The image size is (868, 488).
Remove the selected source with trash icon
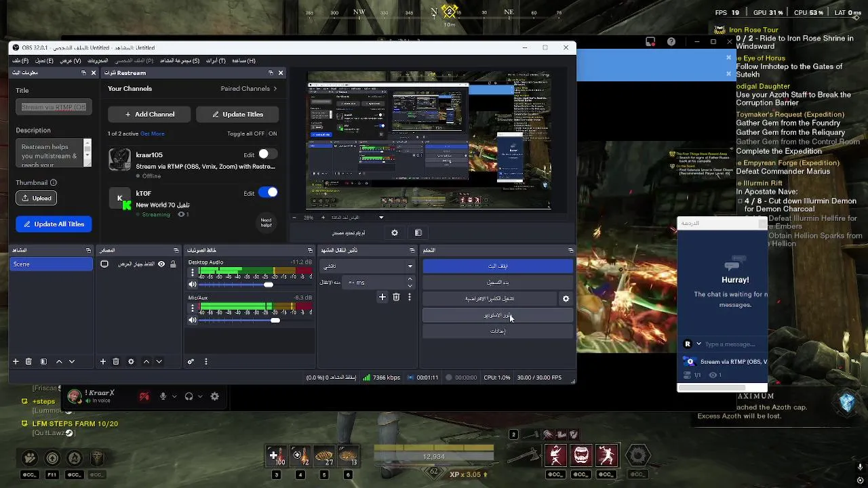(116, 361)
